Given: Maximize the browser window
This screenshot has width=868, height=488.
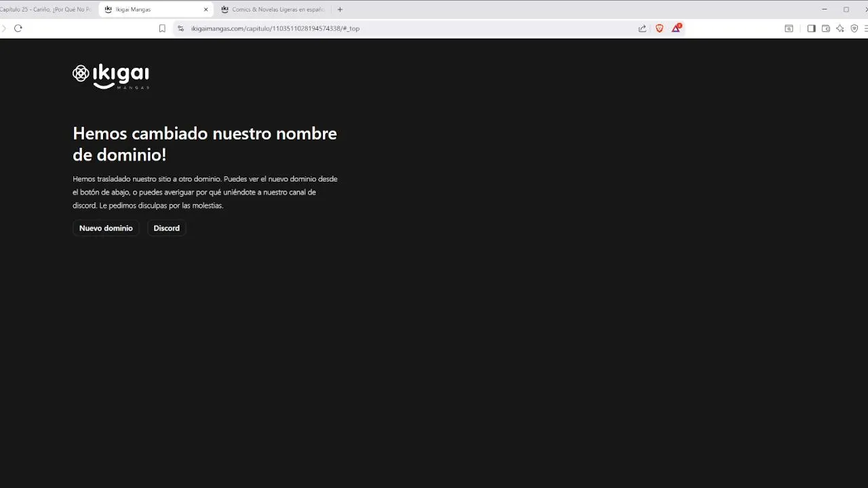Looking at the screenshot, I should click(846, 9).
